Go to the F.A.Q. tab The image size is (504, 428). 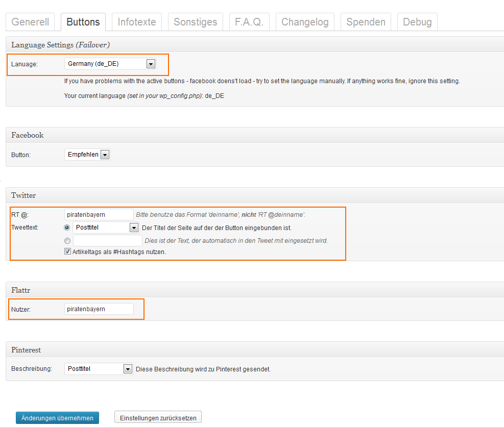click(249, 22)
